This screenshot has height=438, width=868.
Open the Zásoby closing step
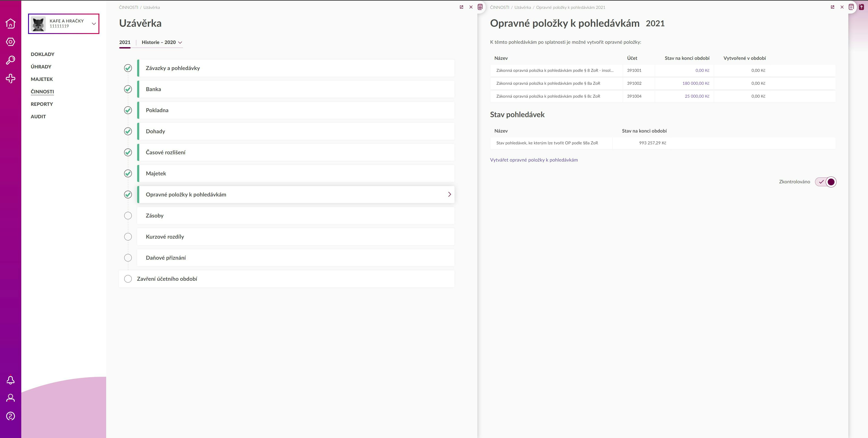click(296, 216)
